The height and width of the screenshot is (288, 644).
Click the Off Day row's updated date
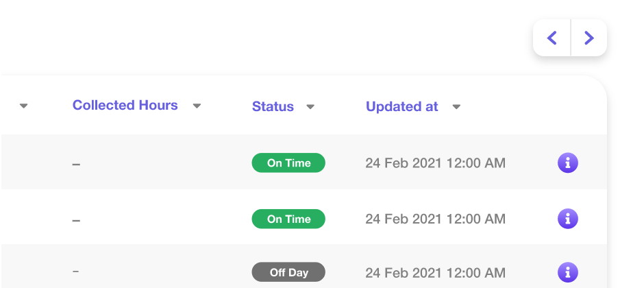(435, 272)
